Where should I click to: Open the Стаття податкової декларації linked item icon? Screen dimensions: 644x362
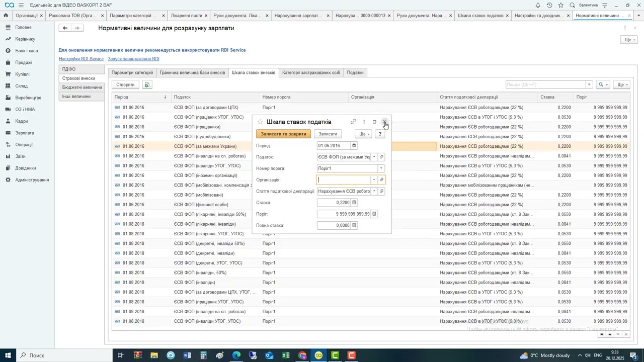[x=381, y=191]
